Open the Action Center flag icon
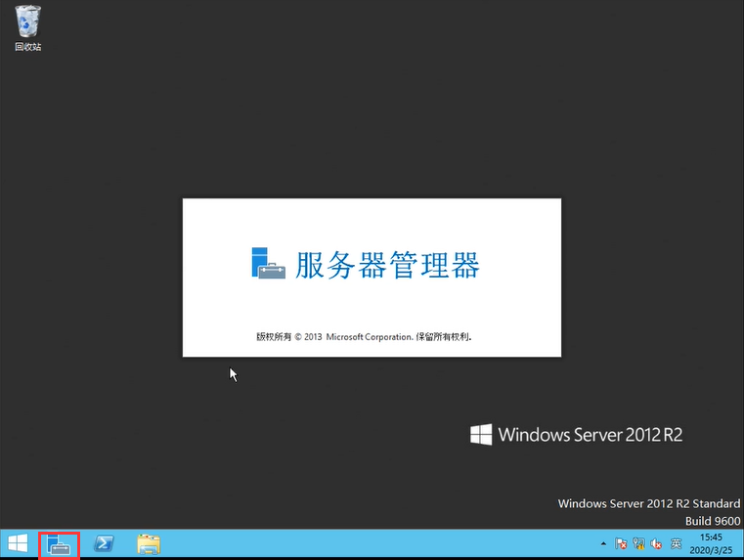The image size is (744, 560). [621, 543]
